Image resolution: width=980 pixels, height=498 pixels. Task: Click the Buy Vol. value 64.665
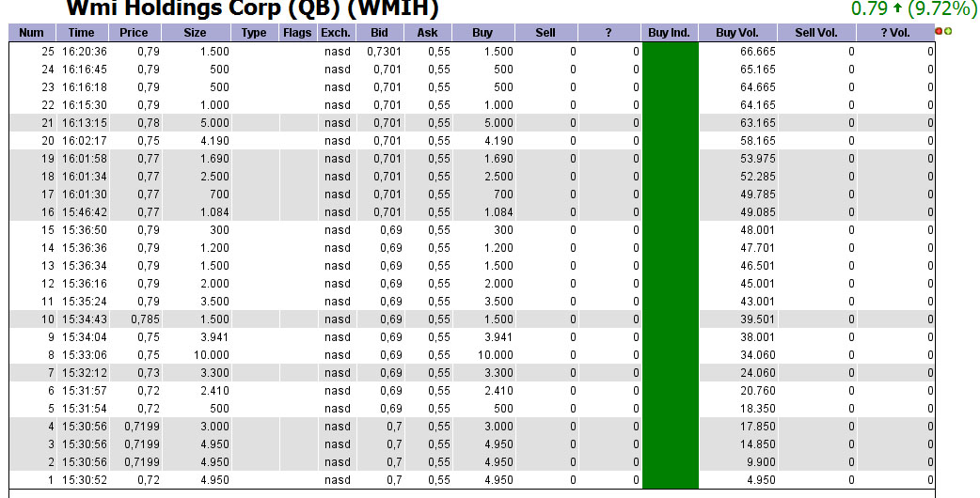coord(757,87)
